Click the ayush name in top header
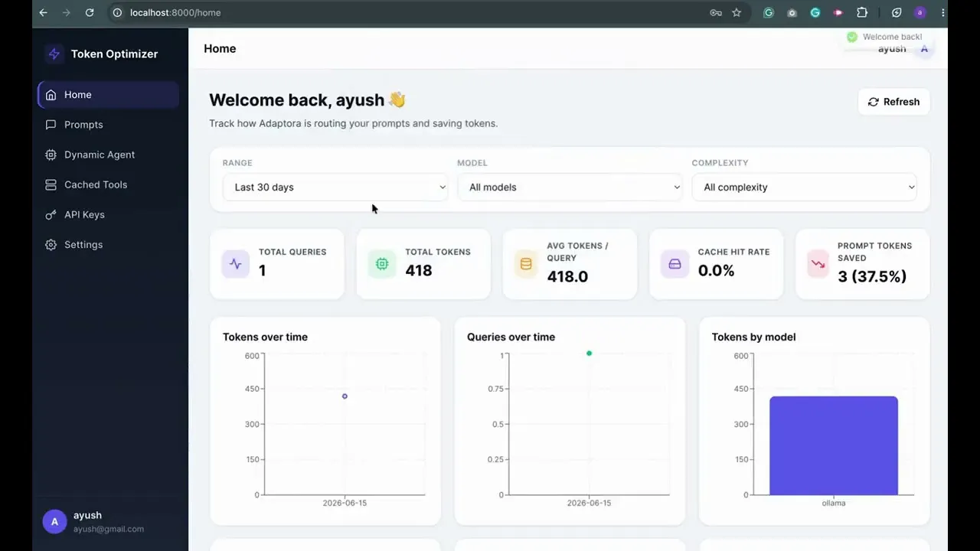 (x=892, y=49)
